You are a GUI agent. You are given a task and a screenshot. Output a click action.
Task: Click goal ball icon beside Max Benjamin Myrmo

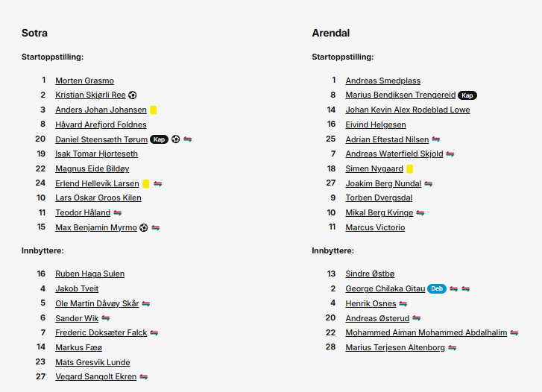click(144, 228)
